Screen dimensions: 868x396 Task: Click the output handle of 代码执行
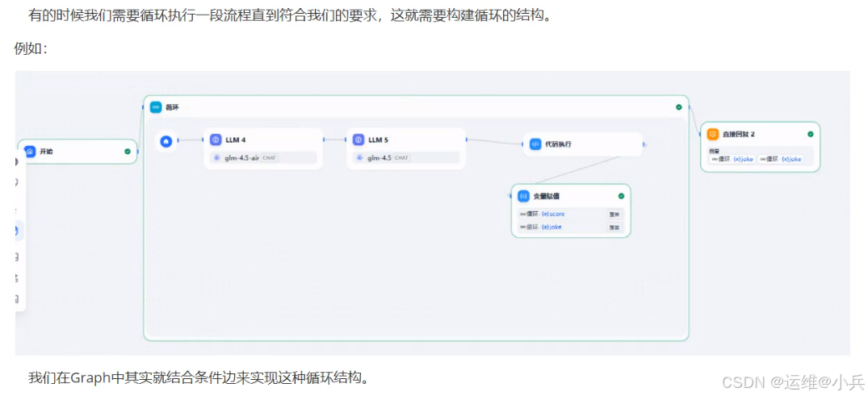(x=644, y=144)
